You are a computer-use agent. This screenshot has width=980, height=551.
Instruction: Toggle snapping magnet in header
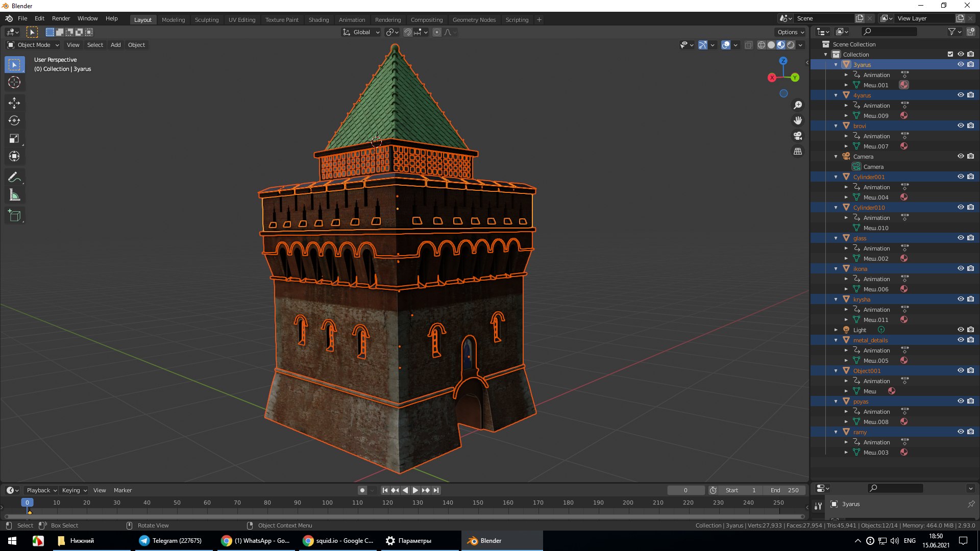coord(408,32)
